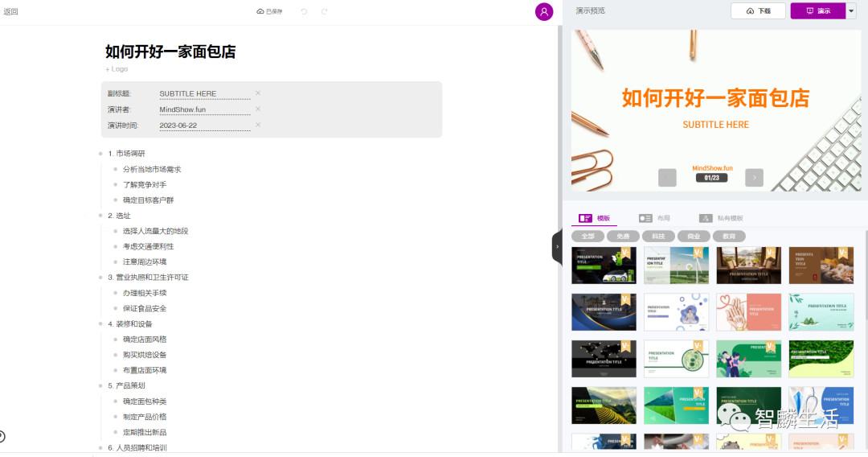
Task: Filter templates by 科技
Action: coord(658,236)
